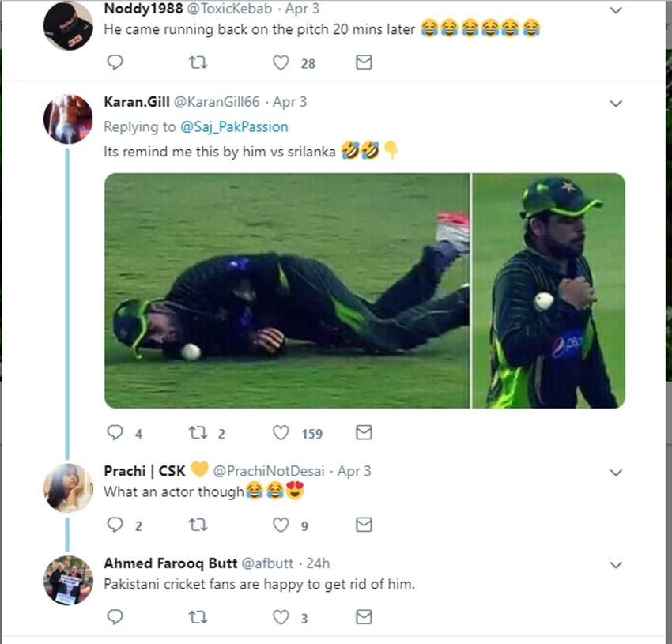Viewport: 672px width, 644px height.
Task: Expand Karan.Gill tweet more-options chevron
Action: tap(616, 104)
